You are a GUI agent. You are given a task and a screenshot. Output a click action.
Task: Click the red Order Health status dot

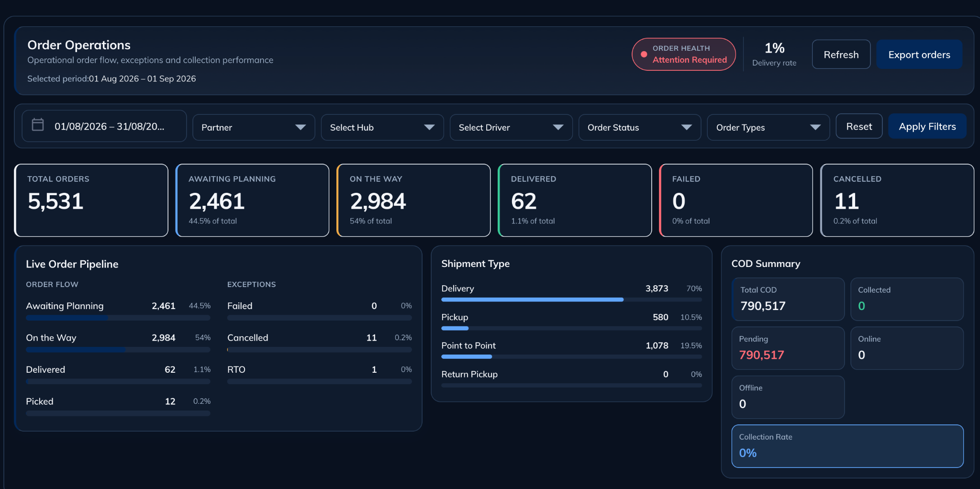[644, 54]
